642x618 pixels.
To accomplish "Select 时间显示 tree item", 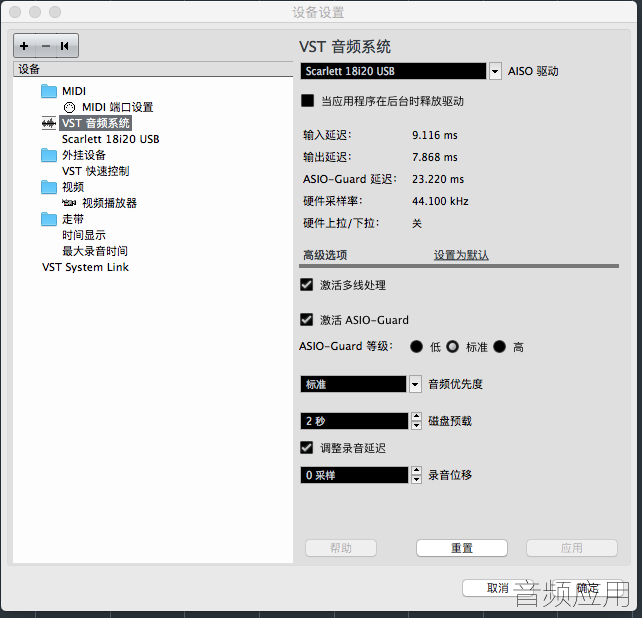I will [x=84, y=235].
